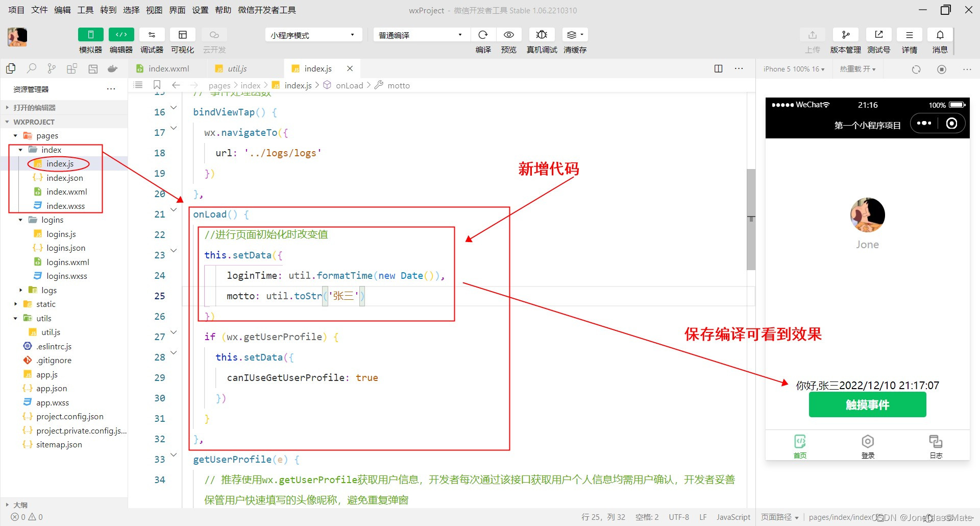This screenshot has height=526, width=980.
Task: Click the line and column indicator
Action: click(x=603, y=517)
